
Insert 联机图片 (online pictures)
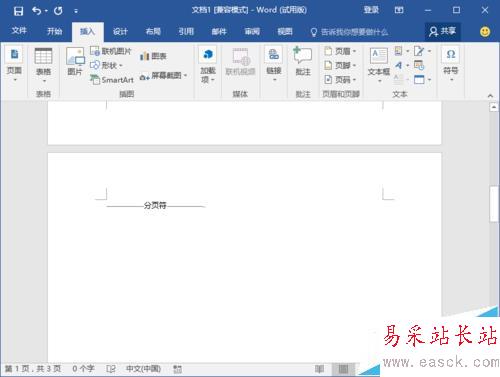click(111, 51)
